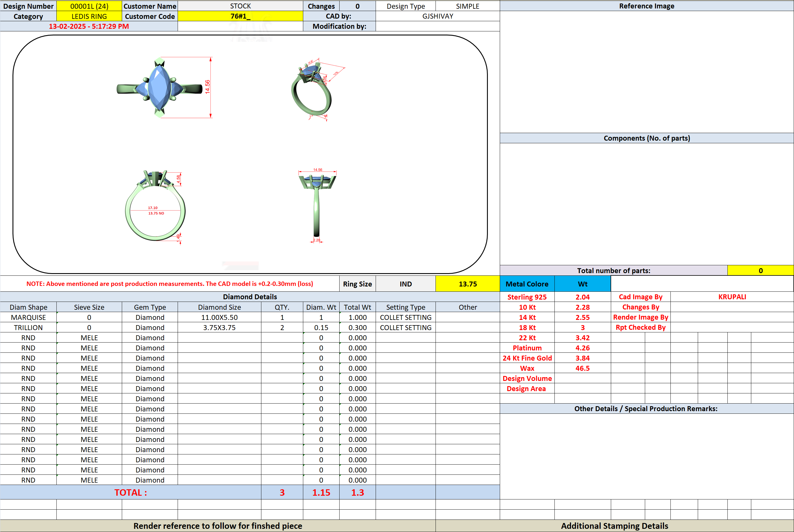Screen dimensions: 794x532
Task: Click the 18 Kt label cell
Action: [x=527, y=327]
